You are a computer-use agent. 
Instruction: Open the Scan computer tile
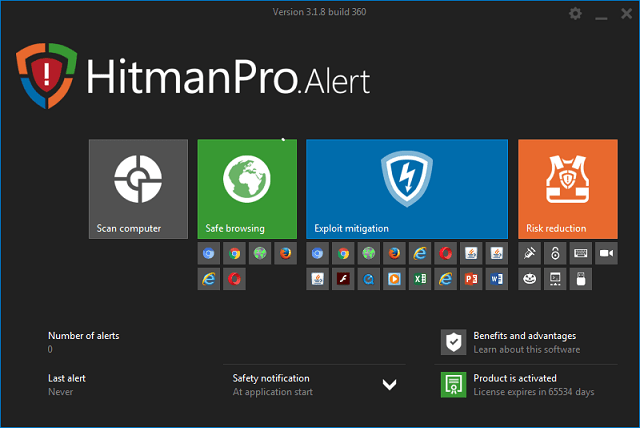(138, 189)
